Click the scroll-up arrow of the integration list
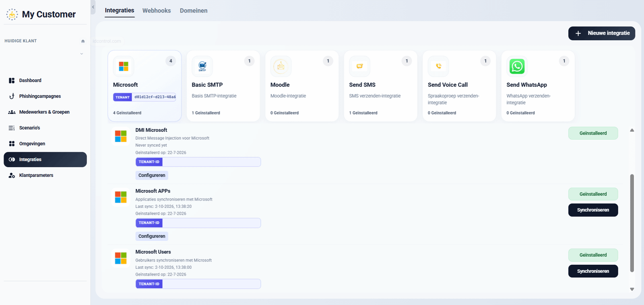 [632, 130]
